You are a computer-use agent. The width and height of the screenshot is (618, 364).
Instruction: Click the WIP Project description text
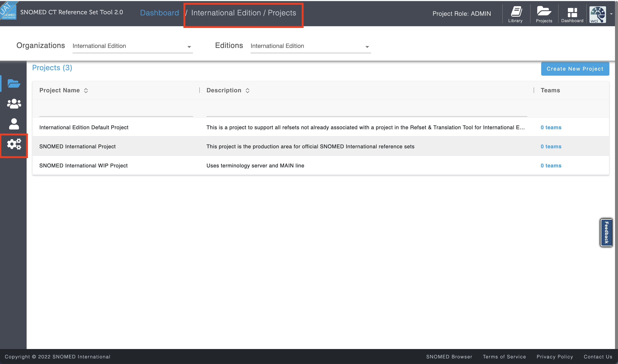pos(255,166)
